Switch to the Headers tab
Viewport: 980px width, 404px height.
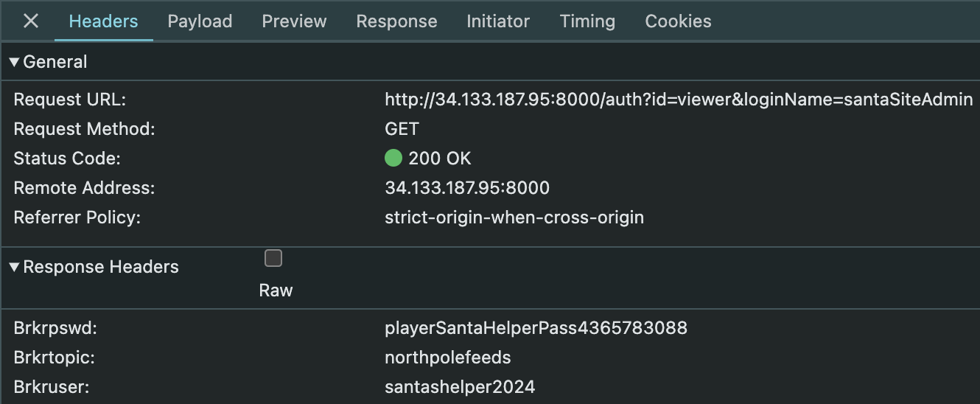click(103, 21)
